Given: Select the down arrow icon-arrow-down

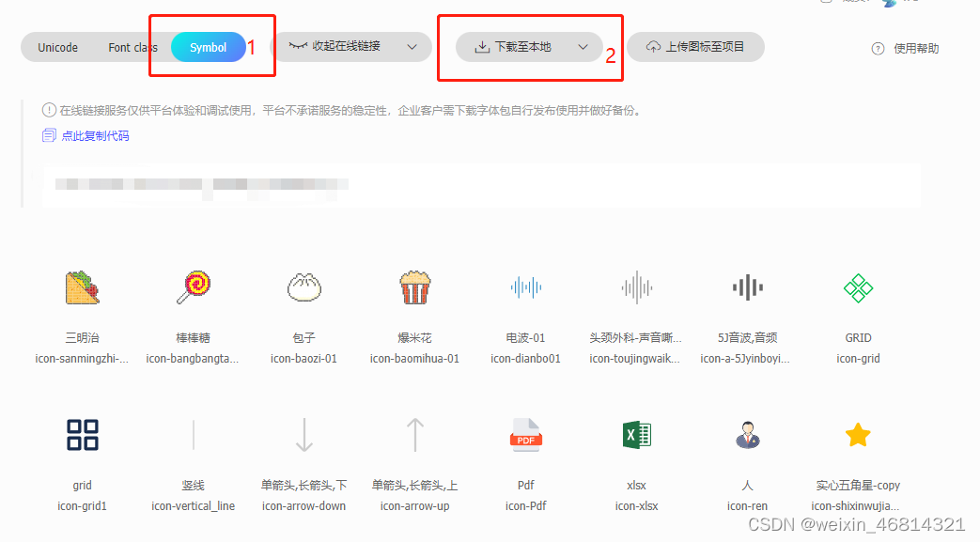Looking at the screenshot, I should click(303, 435).
